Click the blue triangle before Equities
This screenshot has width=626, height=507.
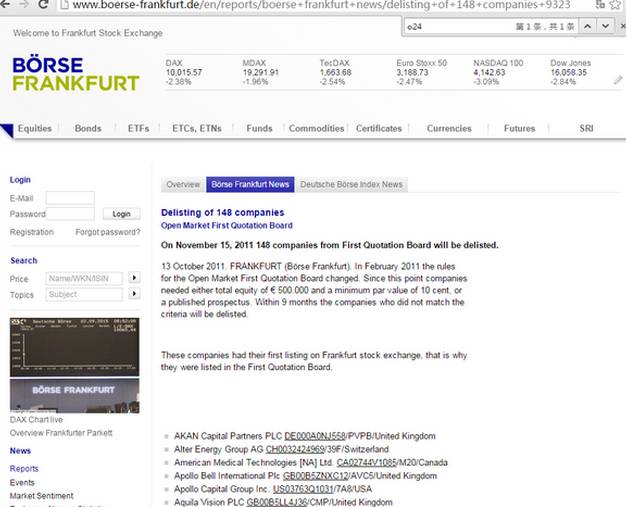[7, 130]
